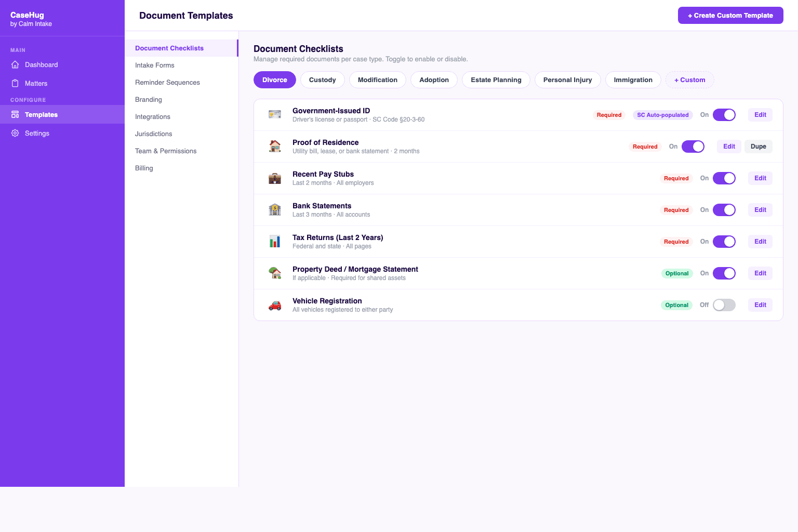Click the Templates layout icon in sidebar
Image resolution: width=798 pixels, height=532 pixels.
point(15,115)
